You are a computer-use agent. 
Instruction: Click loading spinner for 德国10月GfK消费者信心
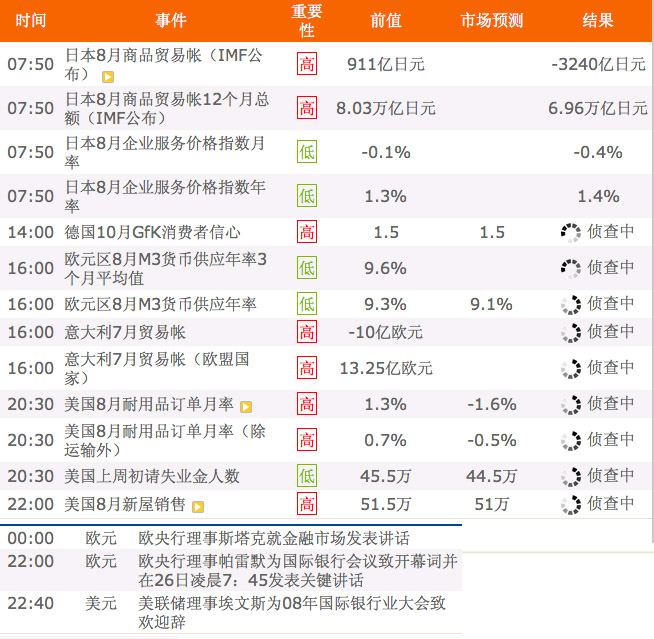coord(571,233)
